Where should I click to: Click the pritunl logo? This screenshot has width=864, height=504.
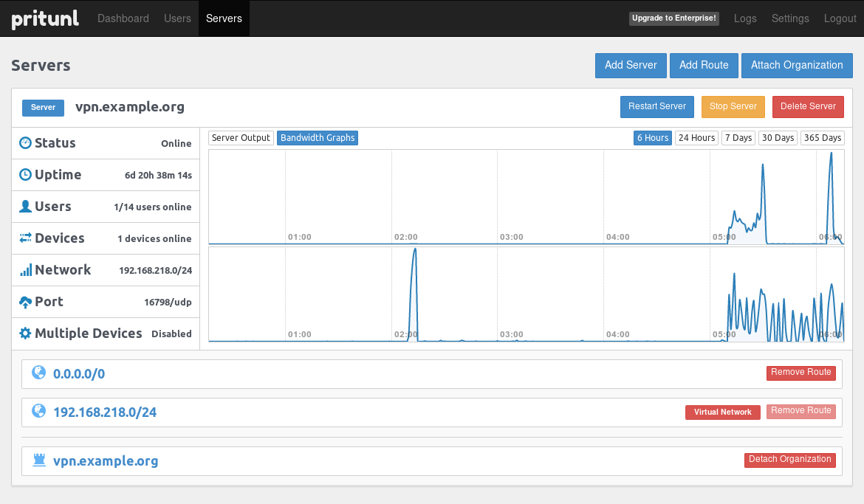tap(45, 19)
